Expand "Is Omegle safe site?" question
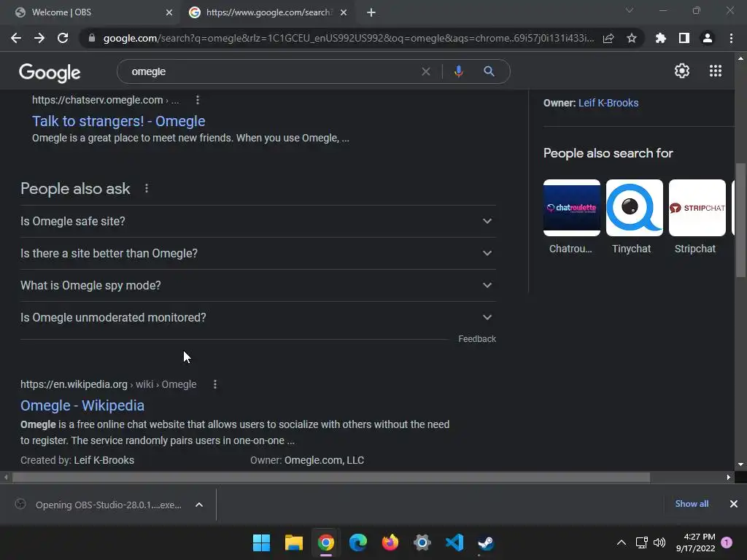Viewport: 747px width, 560px height. (x=258, y=222)
